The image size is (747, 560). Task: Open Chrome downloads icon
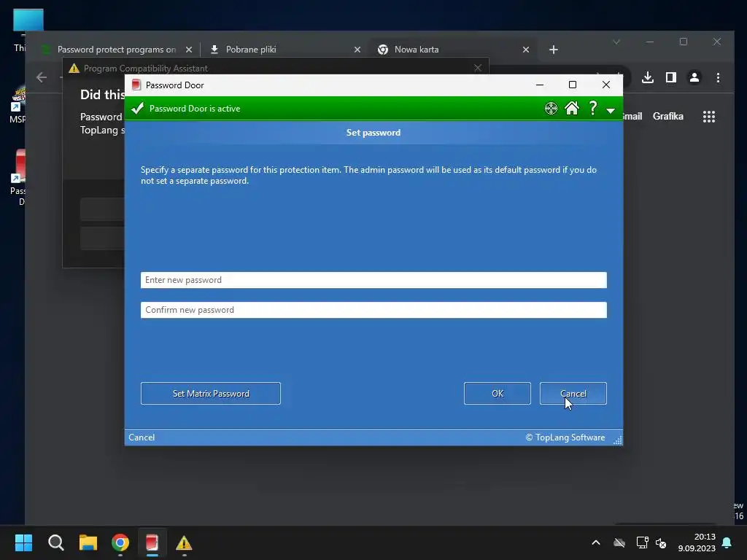648,77
